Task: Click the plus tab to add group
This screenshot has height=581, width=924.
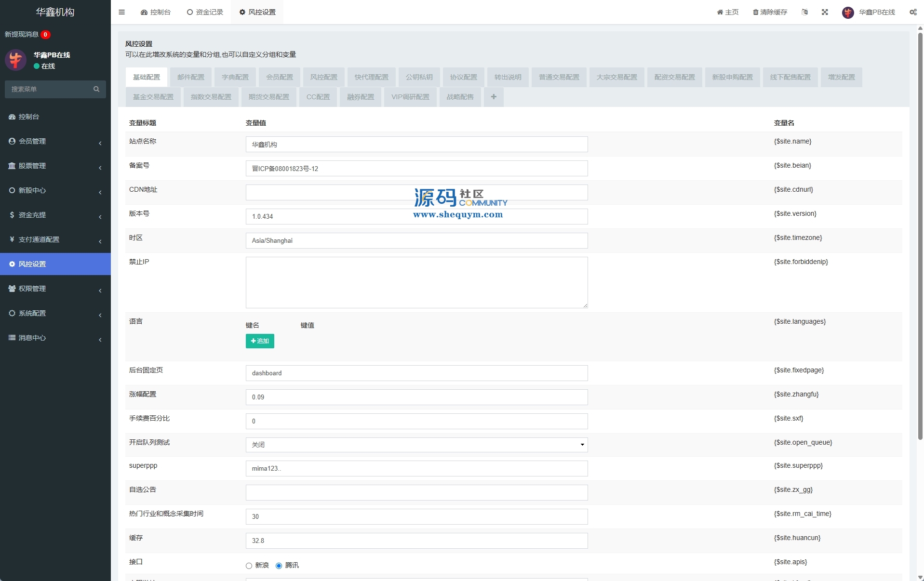Action: tap(494, 97)
